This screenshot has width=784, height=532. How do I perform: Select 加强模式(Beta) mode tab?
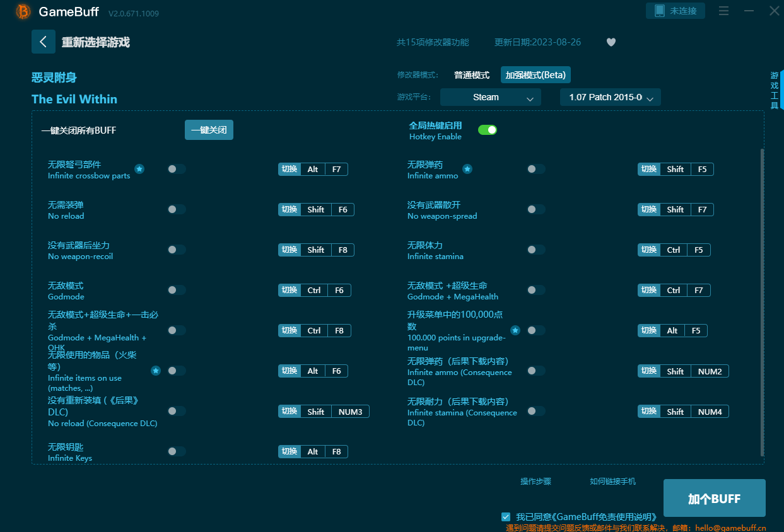(535, 75)
